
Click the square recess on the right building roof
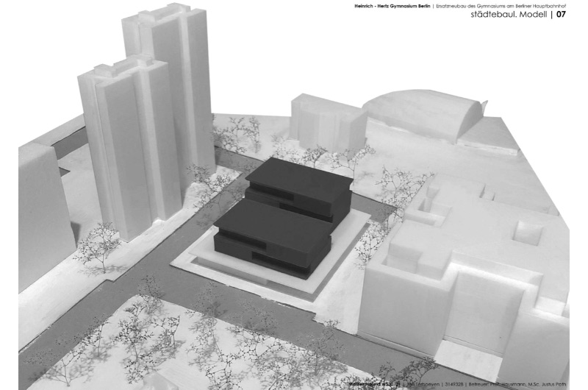526,232
